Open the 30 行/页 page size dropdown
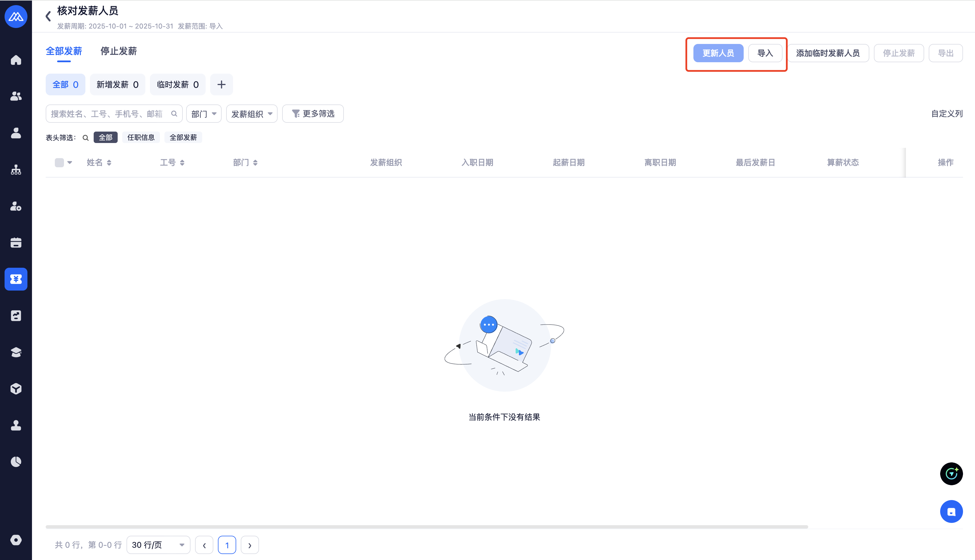This screenshot has height=560, width=975. [158, 545]
